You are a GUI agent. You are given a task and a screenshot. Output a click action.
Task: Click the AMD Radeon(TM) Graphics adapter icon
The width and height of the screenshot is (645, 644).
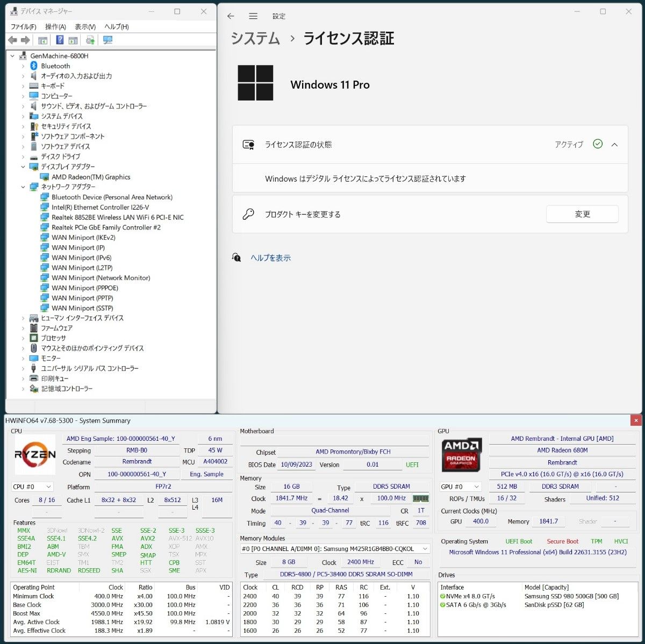pyautogui.click(x=45, y=177)
